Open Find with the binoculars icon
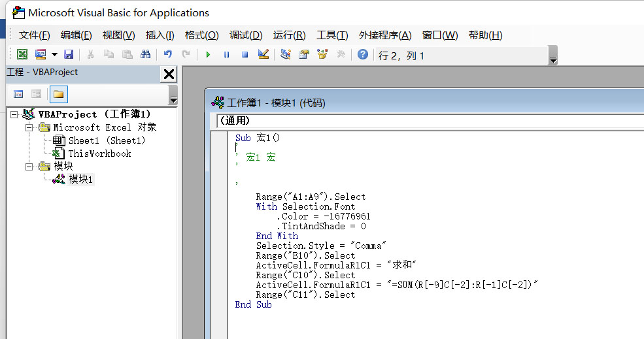Screen dimensions: 644x339 (145, 54)
